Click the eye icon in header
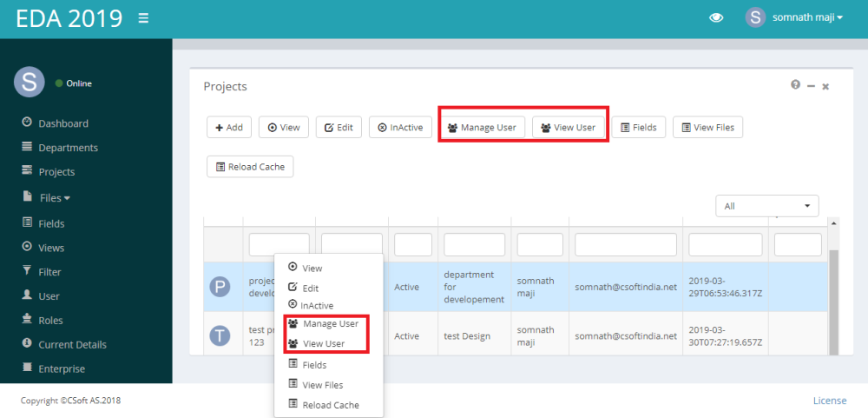Image resolution: width=868 pixels, height=418 pixels. [x=716, y=17]
